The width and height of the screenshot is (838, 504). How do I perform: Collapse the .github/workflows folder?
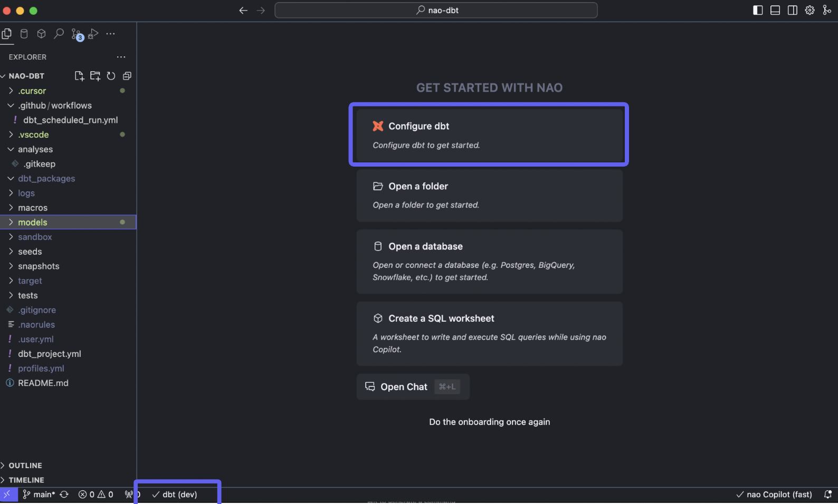[68, 105]
